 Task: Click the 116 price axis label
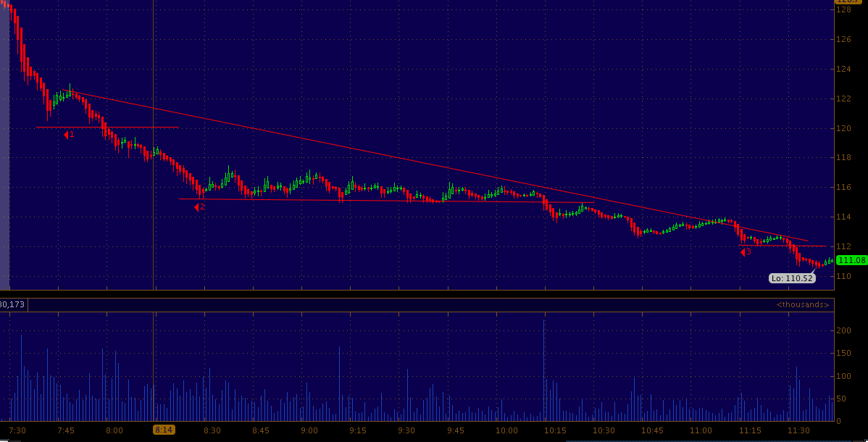pos(843,187)
